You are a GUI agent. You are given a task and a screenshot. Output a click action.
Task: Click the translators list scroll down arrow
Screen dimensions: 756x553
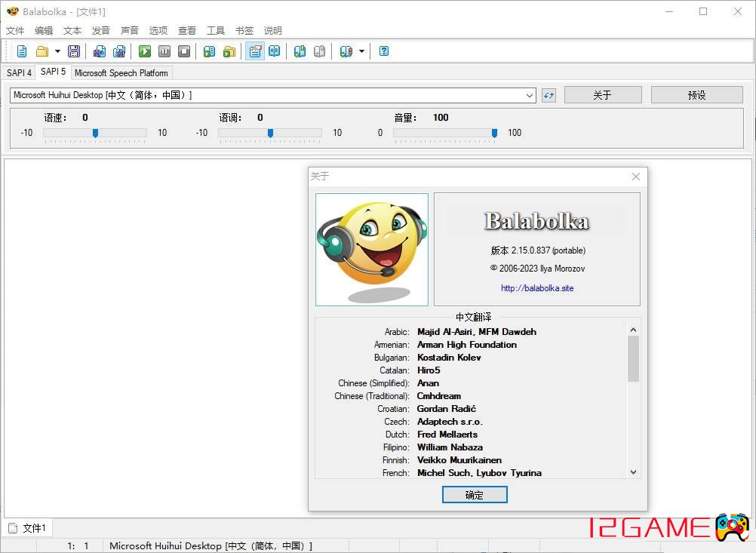pyautogui.click(x=634, y=472)
